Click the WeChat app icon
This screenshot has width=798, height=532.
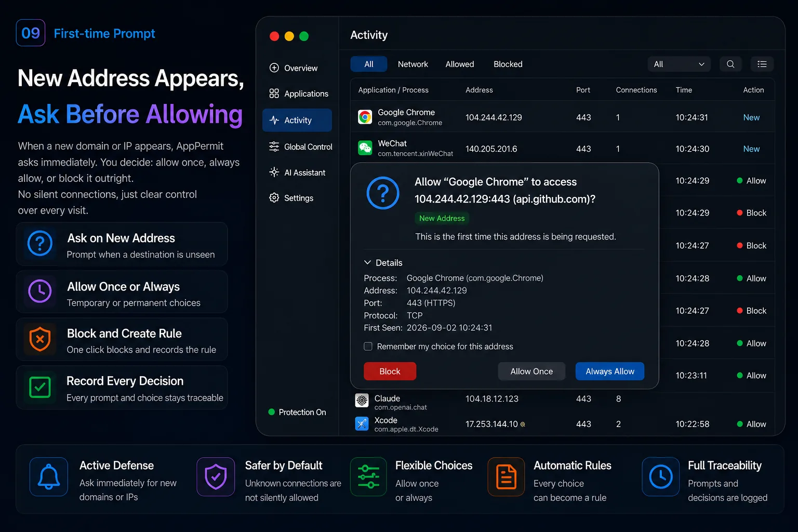click(365, 148)
